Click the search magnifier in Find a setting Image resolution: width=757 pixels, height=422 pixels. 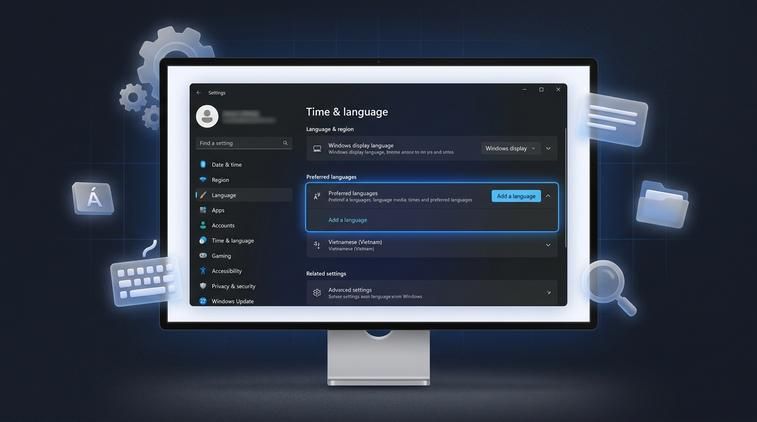coord(285,143)
